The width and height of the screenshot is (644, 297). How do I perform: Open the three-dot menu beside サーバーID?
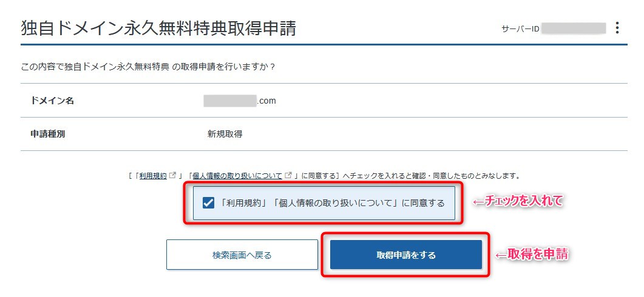point(617,28)
